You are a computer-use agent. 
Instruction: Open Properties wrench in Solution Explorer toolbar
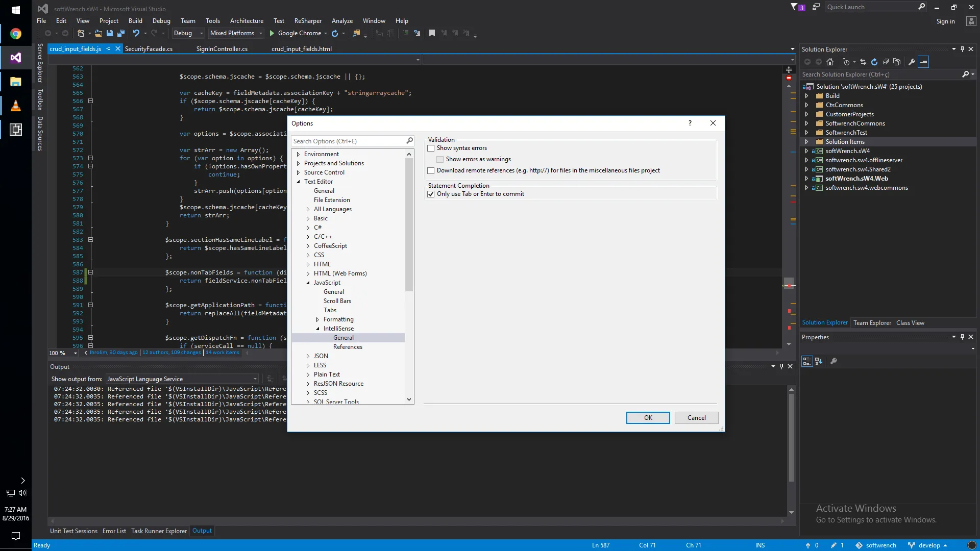[912, 62]
